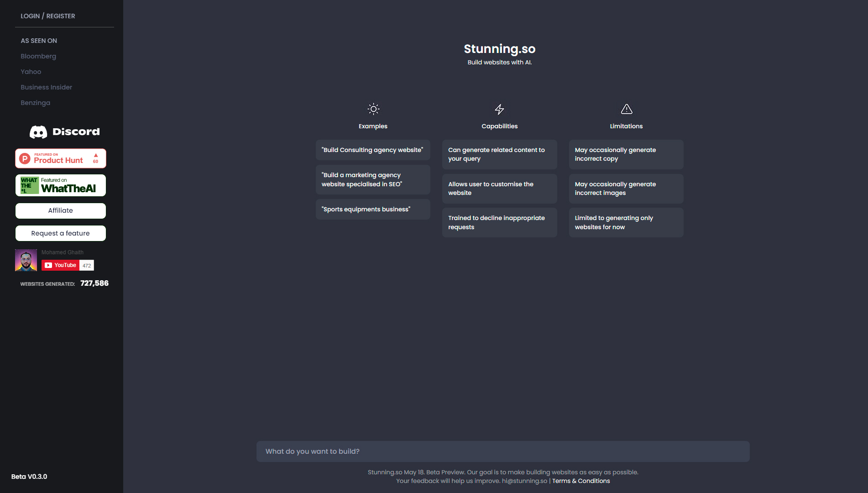
Task: Go to the Benzinga link
Action: 35,103
